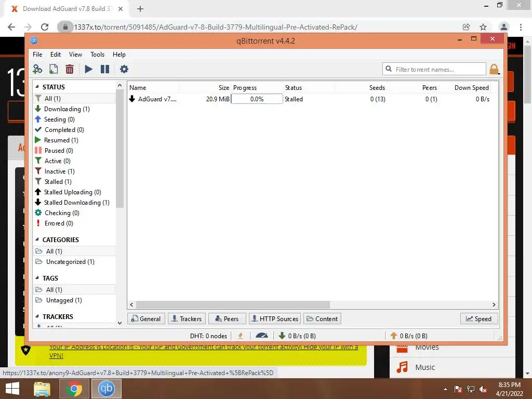Click the connection status icon in status bar
532x399 pixels.
pos(241,336)
